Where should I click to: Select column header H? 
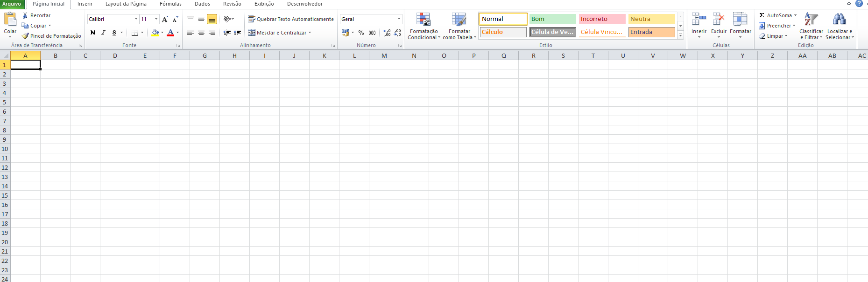234,55
